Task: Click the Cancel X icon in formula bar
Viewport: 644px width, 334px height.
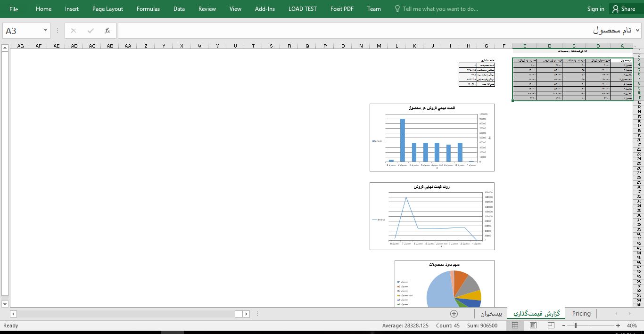Action: point(74,31)
